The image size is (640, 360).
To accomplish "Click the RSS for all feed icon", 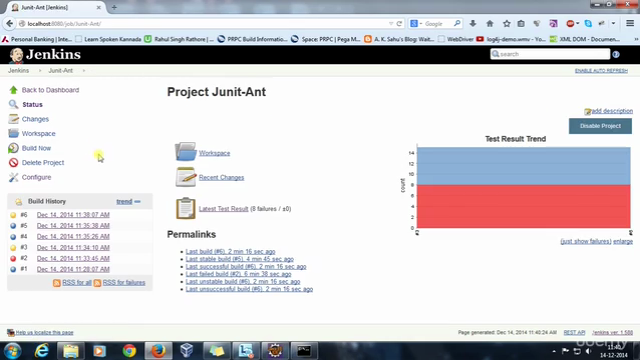I will click(57, 283).
